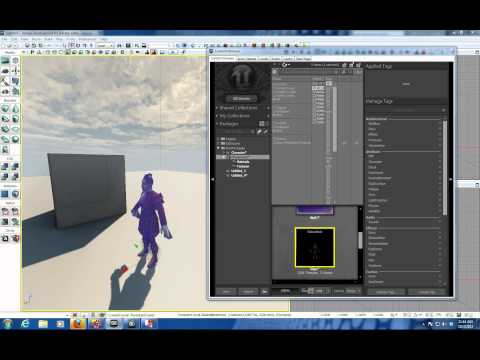Switch to the Levels tab

point(263,59)
